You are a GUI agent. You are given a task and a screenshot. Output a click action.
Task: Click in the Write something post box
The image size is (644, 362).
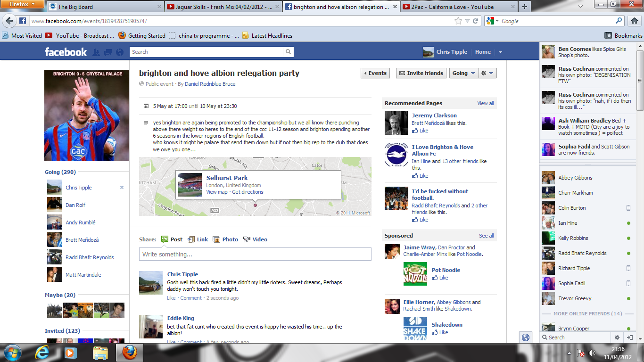[x=255, y=254]
